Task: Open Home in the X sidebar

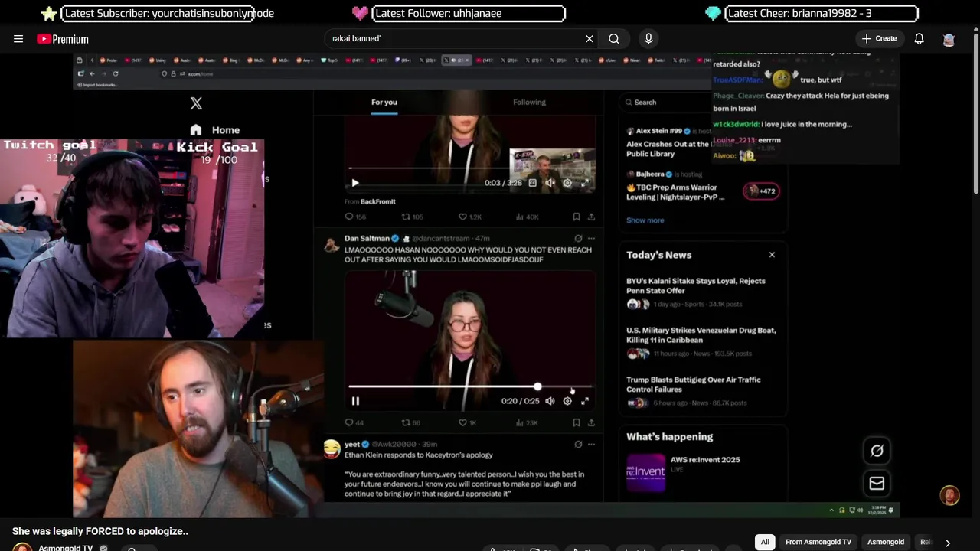Action: (x=215, y=130)
